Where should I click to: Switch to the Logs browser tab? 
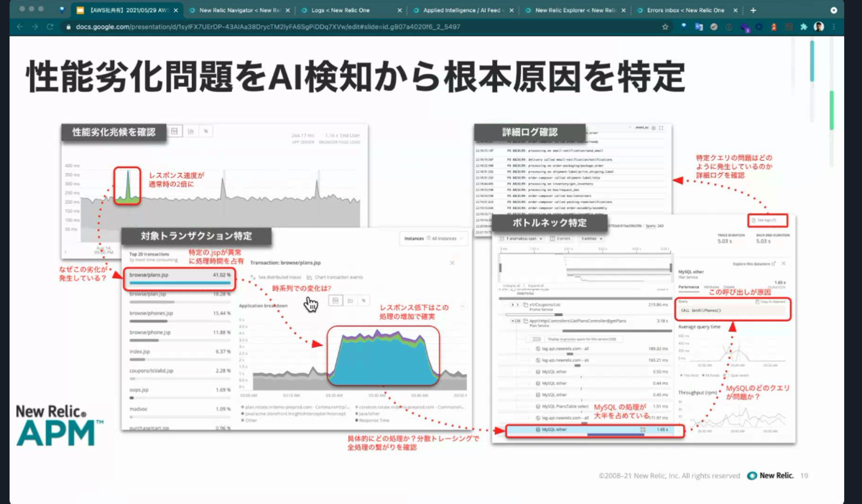coord(350,10)
